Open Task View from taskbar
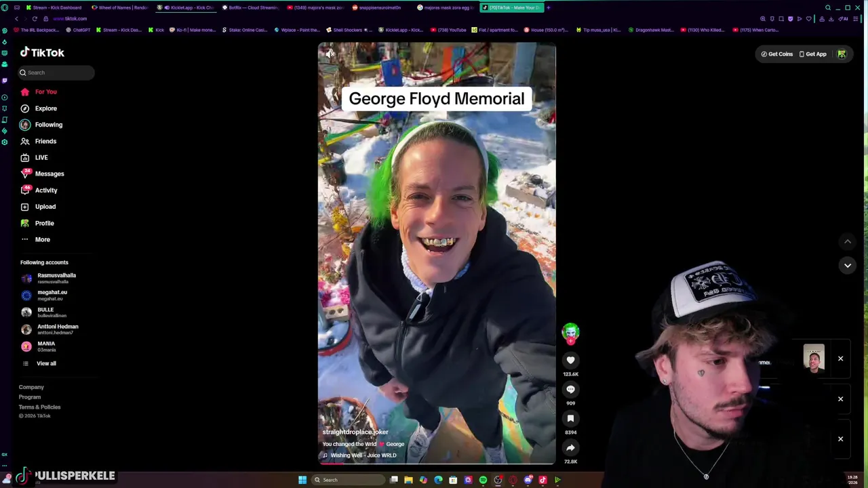The width and height of the screenshot is (868, 488). [394, 480]
